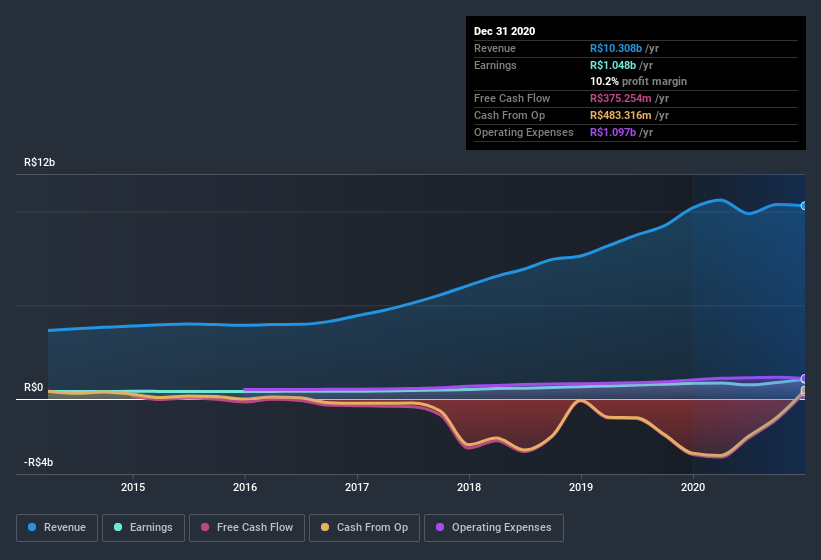Click the orange cash from op end data point
Screen dimensions: 821x560
coord(803,390)
